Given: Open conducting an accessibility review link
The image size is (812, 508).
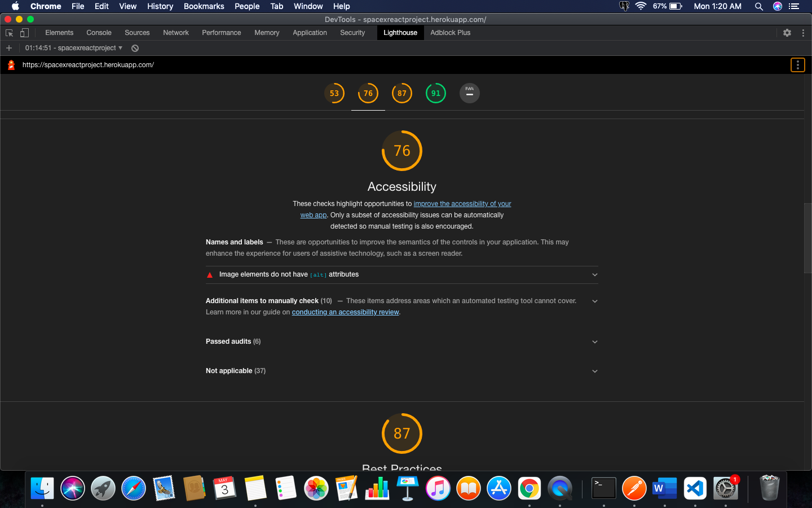Looking at the screenshot, I should 345,312.
